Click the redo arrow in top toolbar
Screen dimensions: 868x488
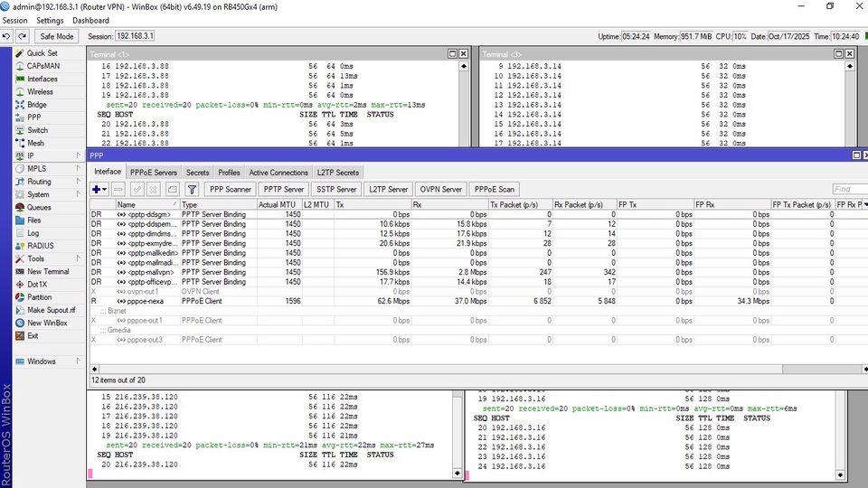click(x=23, y=36)
